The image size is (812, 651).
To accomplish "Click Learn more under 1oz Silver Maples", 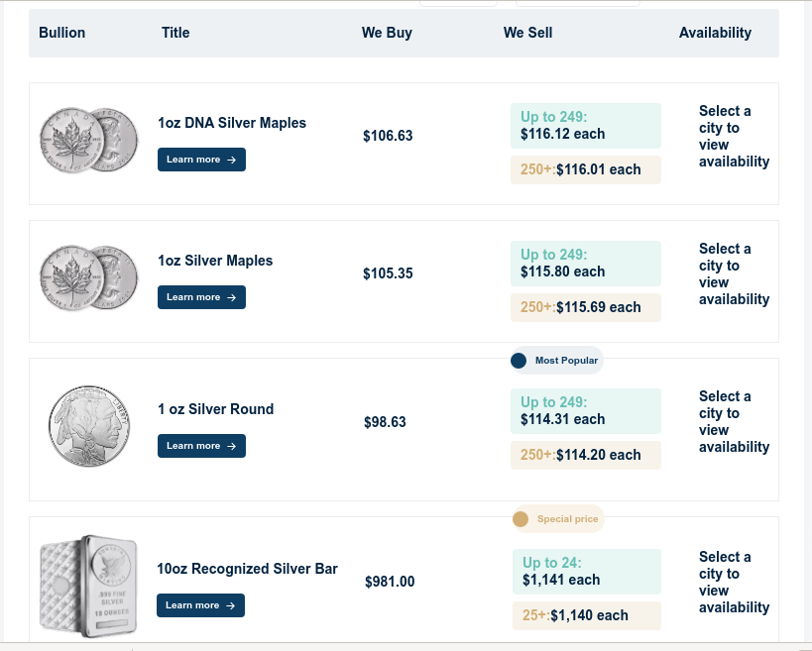I will point(201,297).
